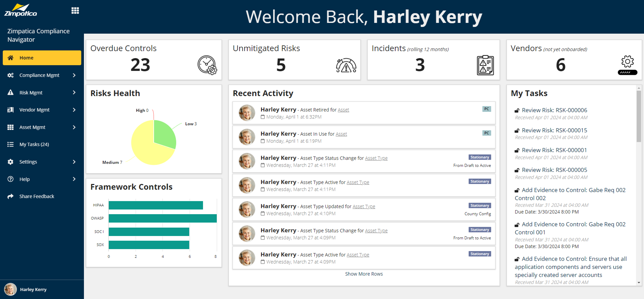Viewport: 644px width, 299px height.
Task: Expand the Asset Mgmt chevron
Action: point(74,127)
